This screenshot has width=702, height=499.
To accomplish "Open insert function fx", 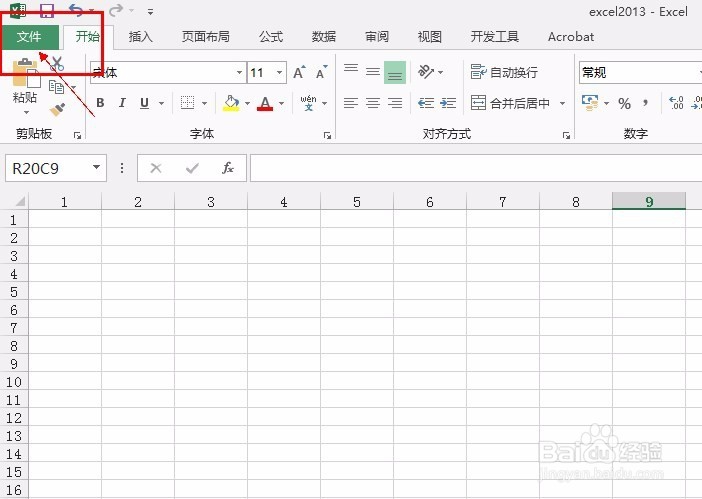I will 228,168.
